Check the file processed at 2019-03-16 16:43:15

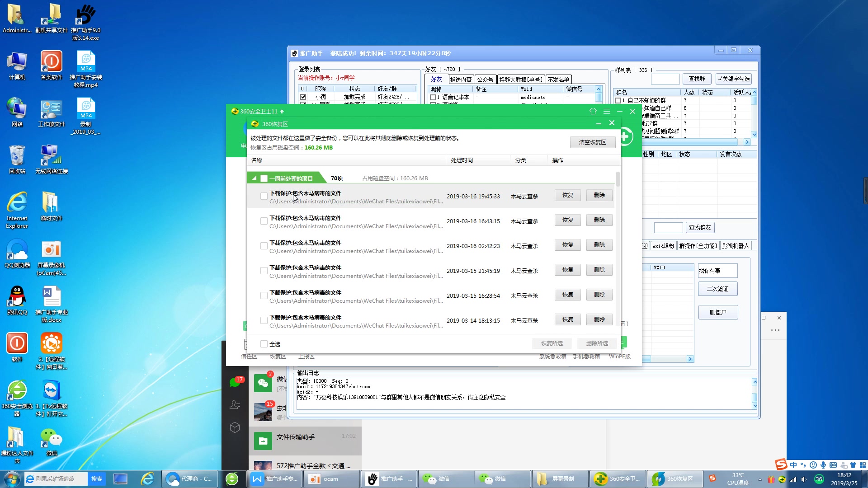(264, 221)
